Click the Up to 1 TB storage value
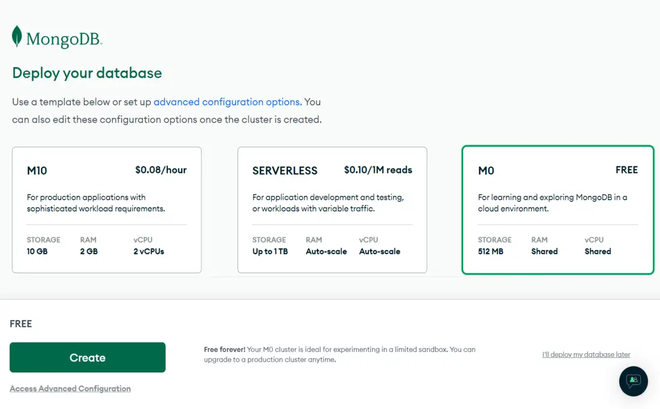Screen dimensions: 660x409 pyautogui.click(x=272, y=252)
